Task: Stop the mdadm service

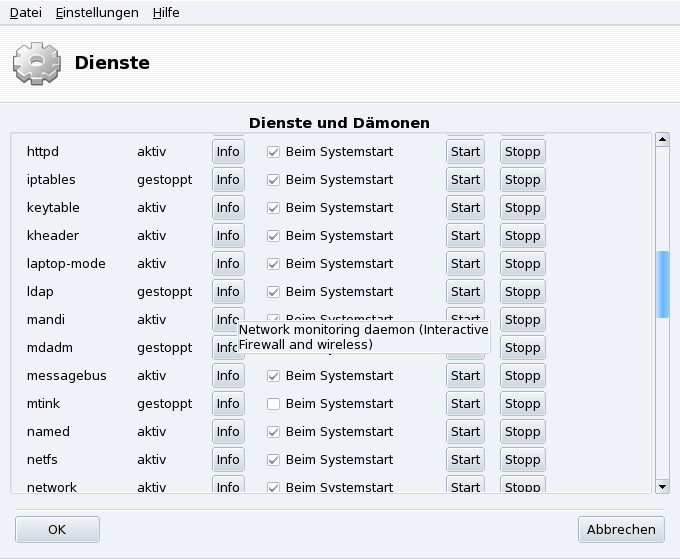Action: [523, 347]
